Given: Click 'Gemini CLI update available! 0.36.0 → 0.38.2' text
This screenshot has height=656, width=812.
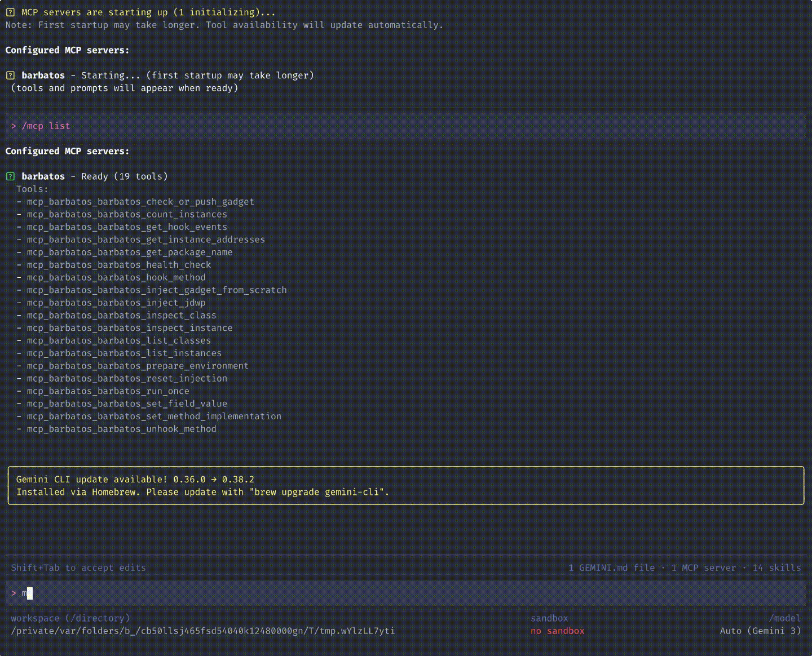Looking at the screenshot, I should 135,479.
